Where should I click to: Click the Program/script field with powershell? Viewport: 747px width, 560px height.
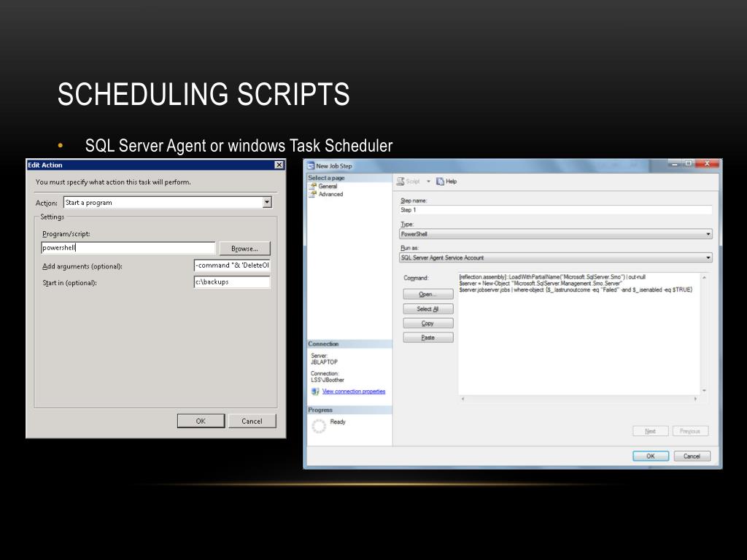[128, 248]
